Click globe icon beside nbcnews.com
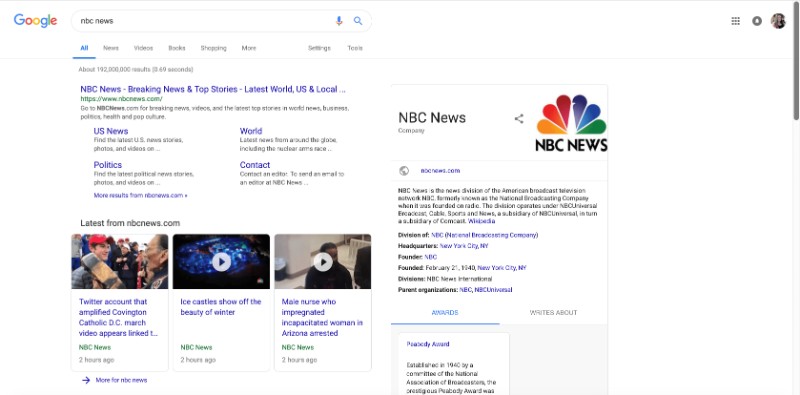 [x=404, y=171]
